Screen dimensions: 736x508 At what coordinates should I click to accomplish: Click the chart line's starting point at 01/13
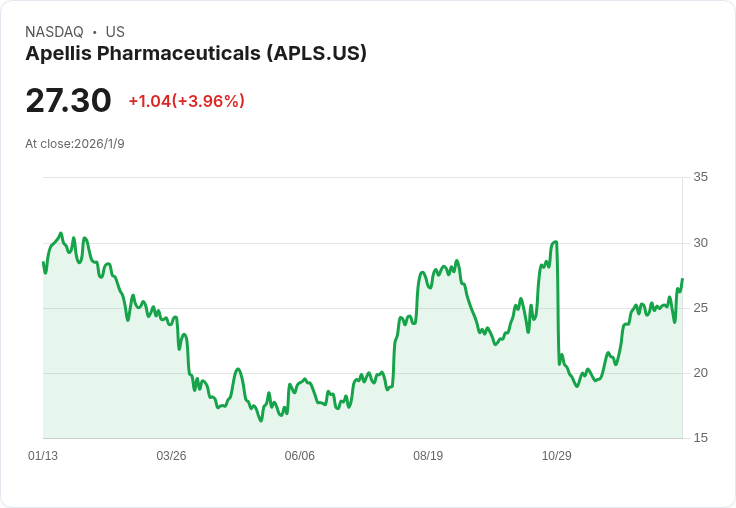pyautogui.click(x=43, y=263)
